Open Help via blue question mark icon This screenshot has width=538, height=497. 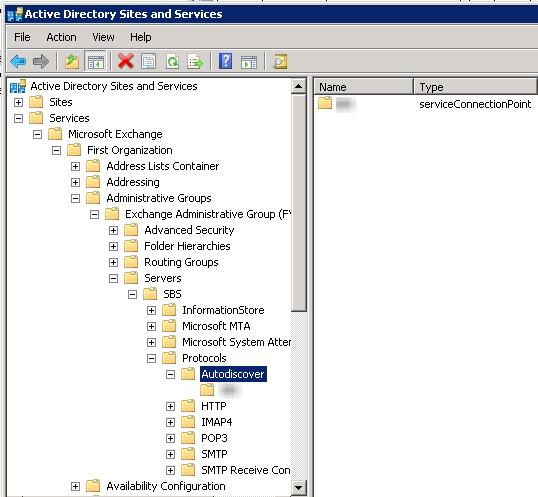225,61
